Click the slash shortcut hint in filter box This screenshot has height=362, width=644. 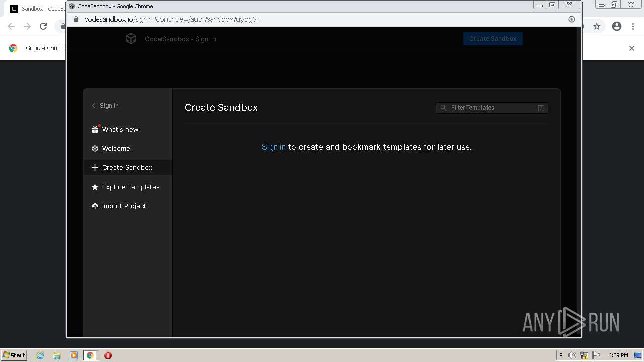click(x=541, y=108)
